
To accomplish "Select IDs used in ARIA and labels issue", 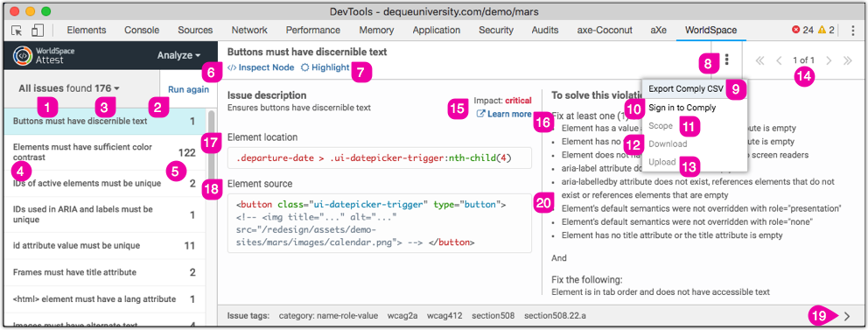I will click(x=104, y=214).
